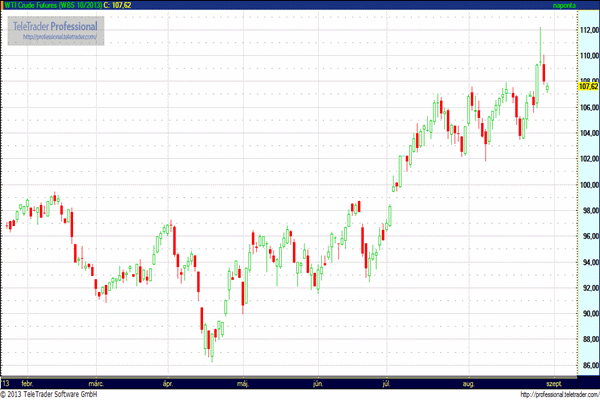Screen dimensions: 600x400
Task: Click the year 13 label on the time axis
Action: tap(6, 383)
